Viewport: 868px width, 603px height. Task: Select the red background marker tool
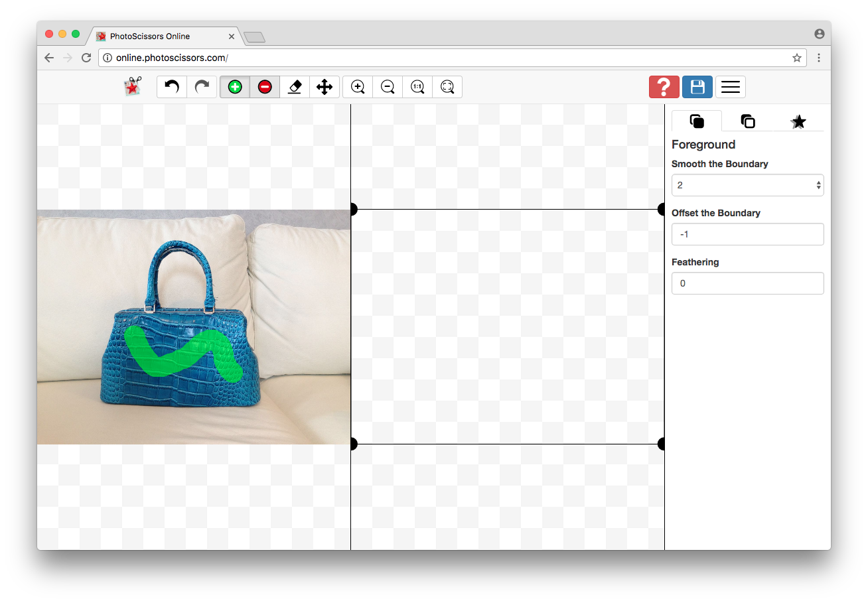click(x=265, y=87)
